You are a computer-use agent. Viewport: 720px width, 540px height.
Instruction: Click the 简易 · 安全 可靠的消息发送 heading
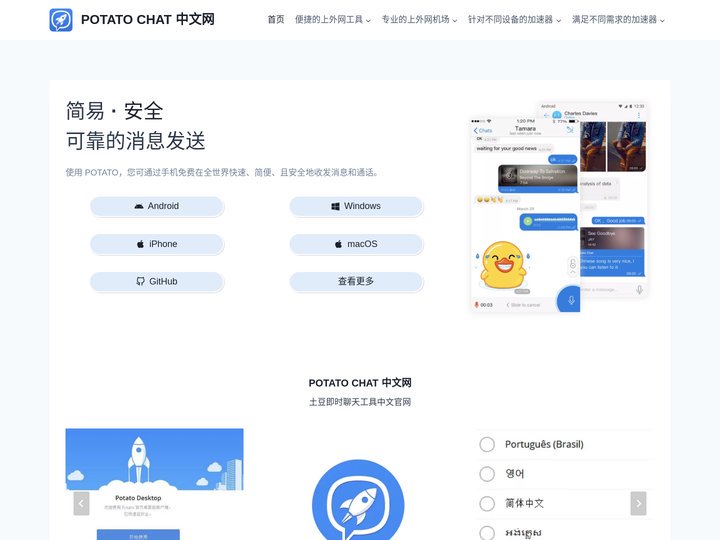135,125
